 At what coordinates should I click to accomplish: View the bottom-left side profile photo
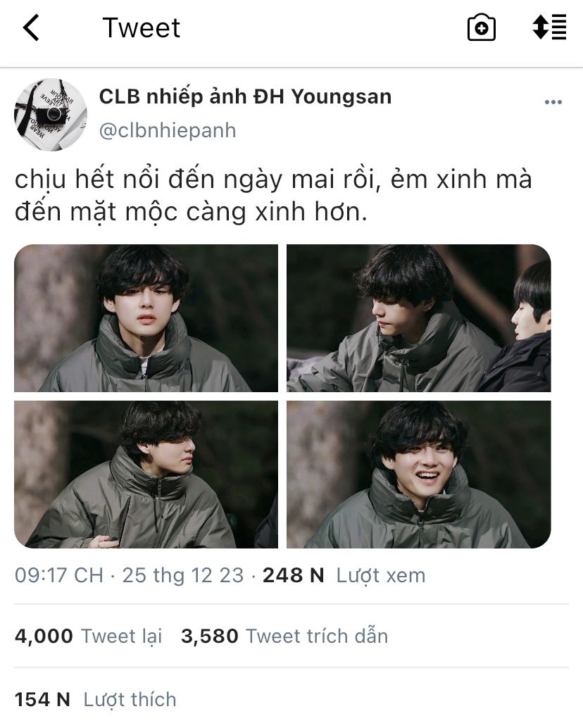click(146, 474)
